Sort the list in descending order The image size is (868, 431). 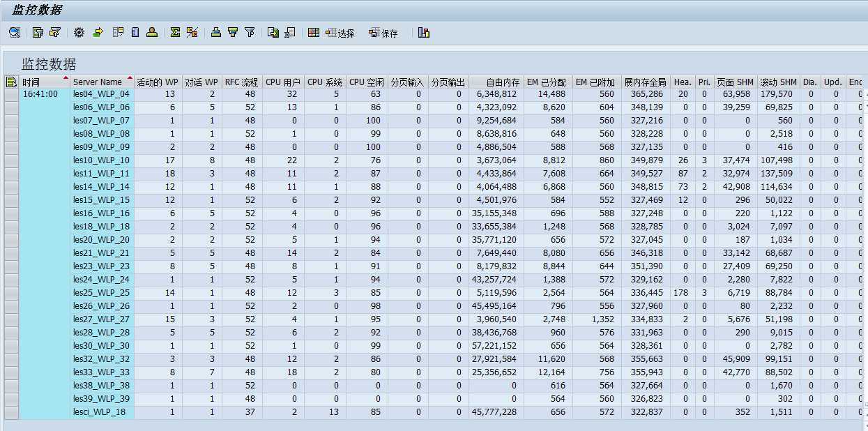(233, 32)
